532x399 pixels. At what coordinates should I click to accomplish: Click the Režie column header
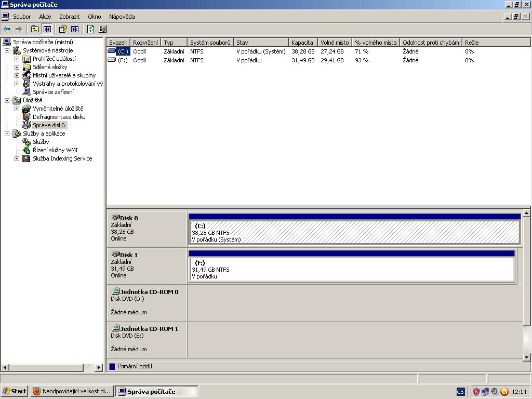496,43
